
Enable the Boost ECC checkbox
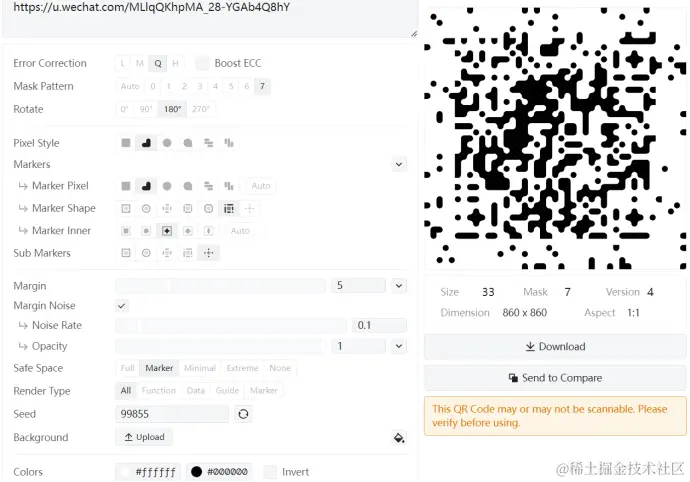click(202, 63)
